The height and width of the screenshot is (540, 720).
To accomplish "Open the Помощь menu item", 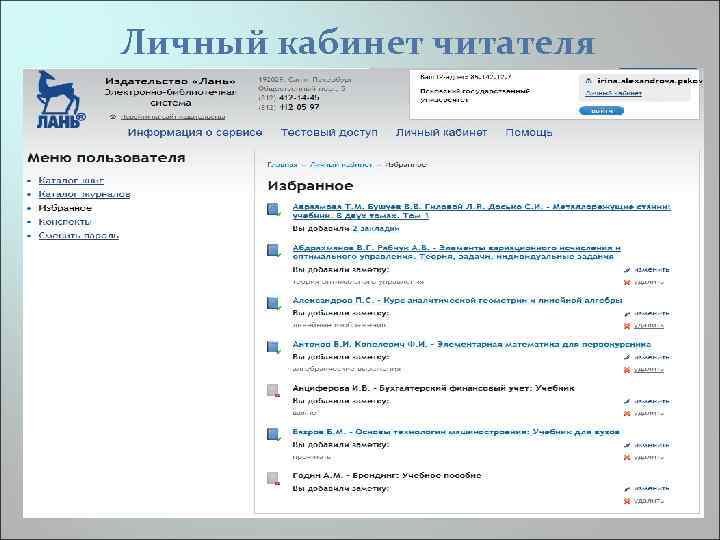I will point(529,133).
